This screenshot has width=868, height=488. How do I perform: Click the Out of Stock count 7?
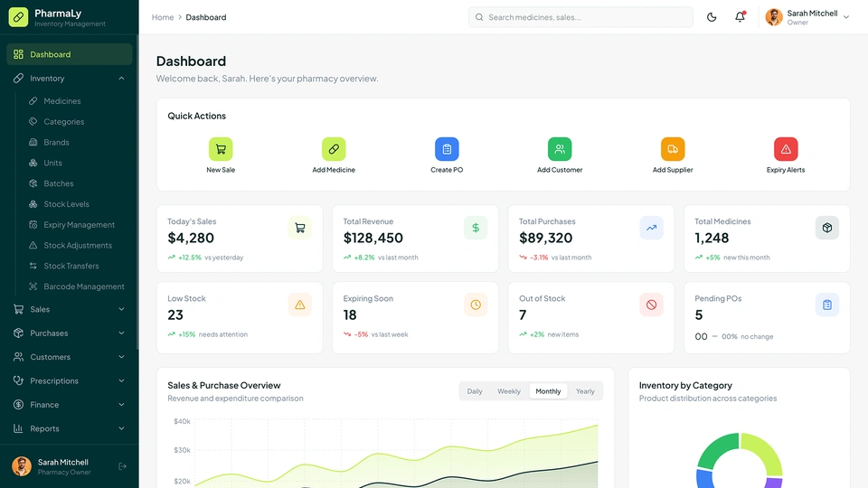523,314
